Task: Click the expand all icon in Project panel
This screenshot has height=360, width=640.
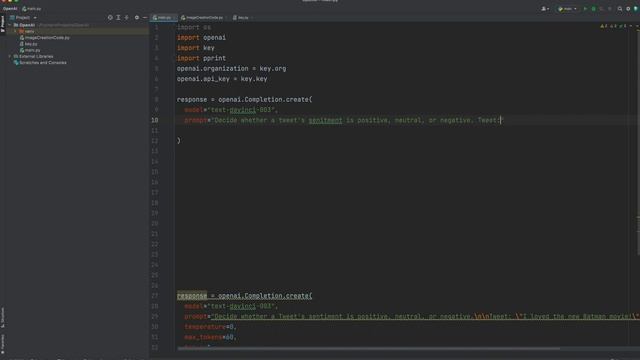Action: pos(118,18)
